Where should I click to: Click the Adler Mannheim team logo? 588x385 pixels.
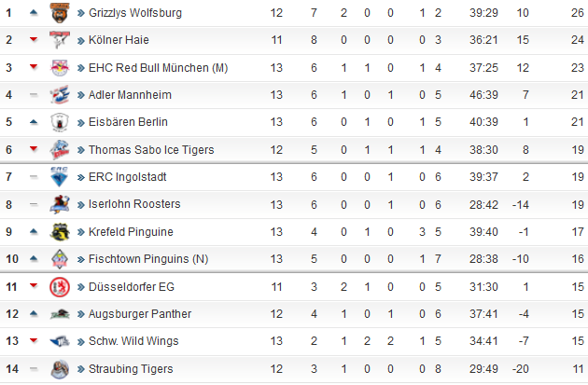[x=60, y=95]
